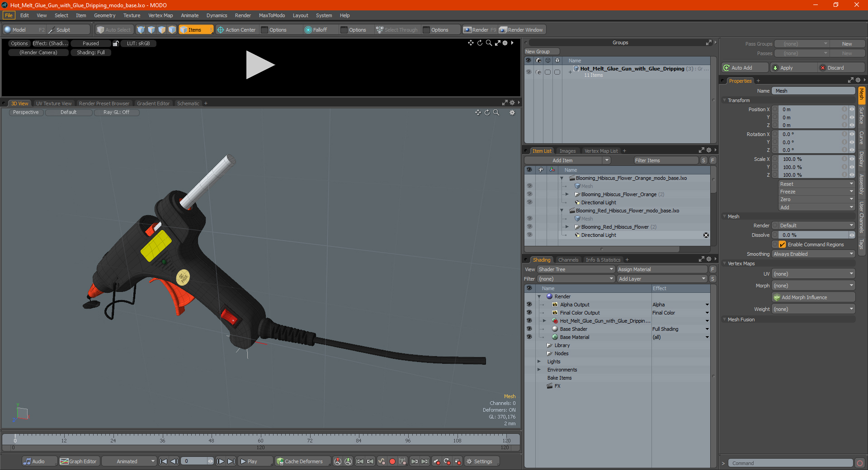Collapse Render node in Shader Tree
This screenshot has height=470, width=868.
click(539, 296)
